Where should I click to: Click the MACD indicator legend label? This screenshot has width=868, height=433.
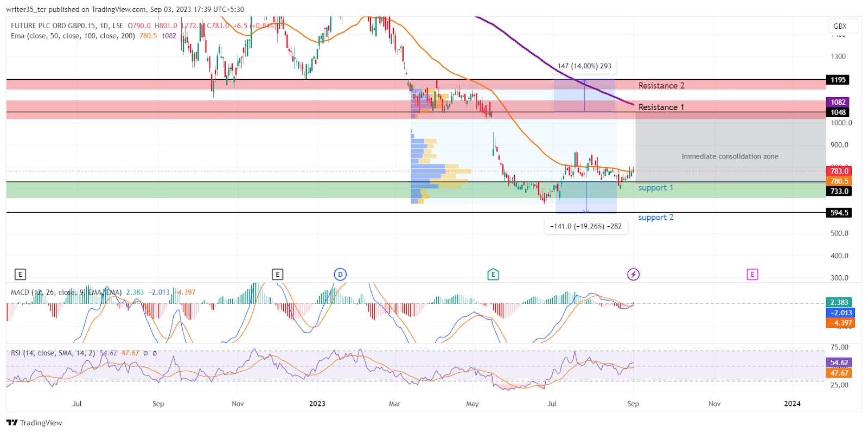pyautogui.click(x=66, y=292)
